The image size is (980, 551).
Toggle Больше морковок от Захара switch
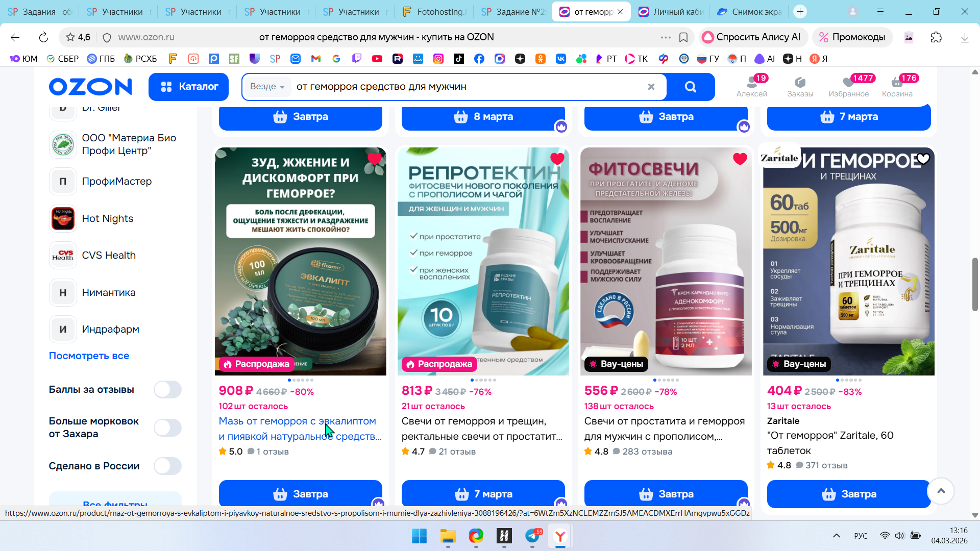[167, 428]
